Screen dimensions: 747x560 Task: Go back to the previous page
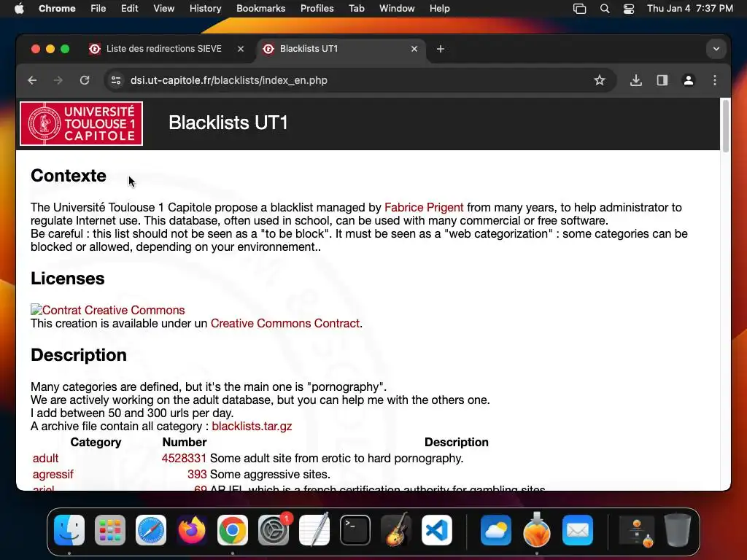tap(32, 80)
